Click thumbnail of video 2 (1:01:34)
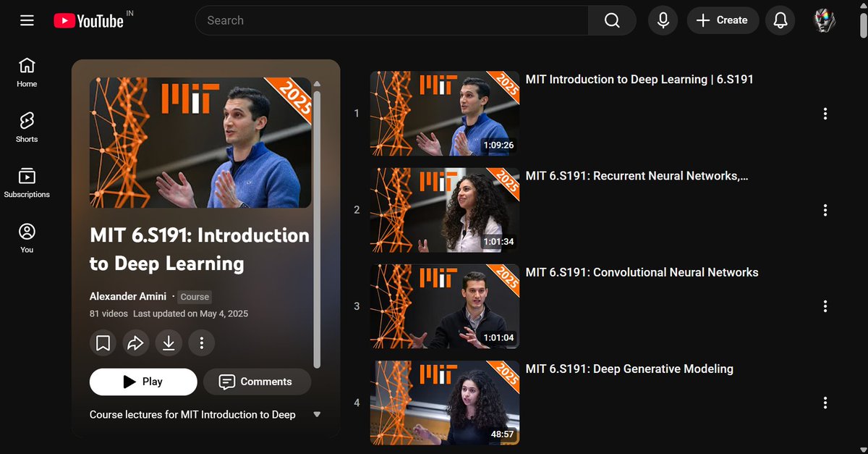The width and height of the screenshot is (868, 454). (445, 210)
